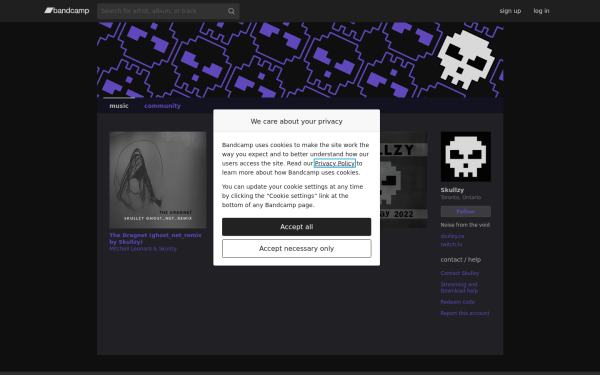Viewport: 600px width, 375px height.
Task: Click the Noise from the void bio text
Action: [x=465, y=225]
